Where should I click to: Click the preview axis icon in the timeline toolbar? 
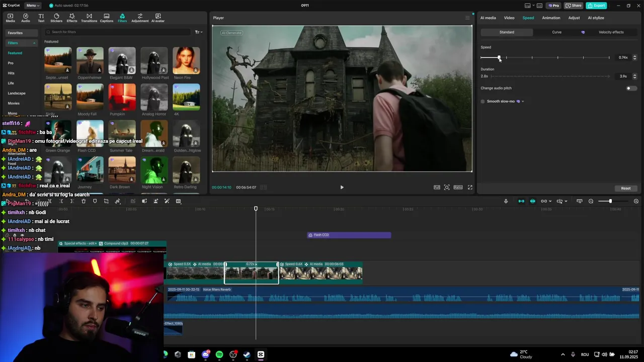pos(579,201)
